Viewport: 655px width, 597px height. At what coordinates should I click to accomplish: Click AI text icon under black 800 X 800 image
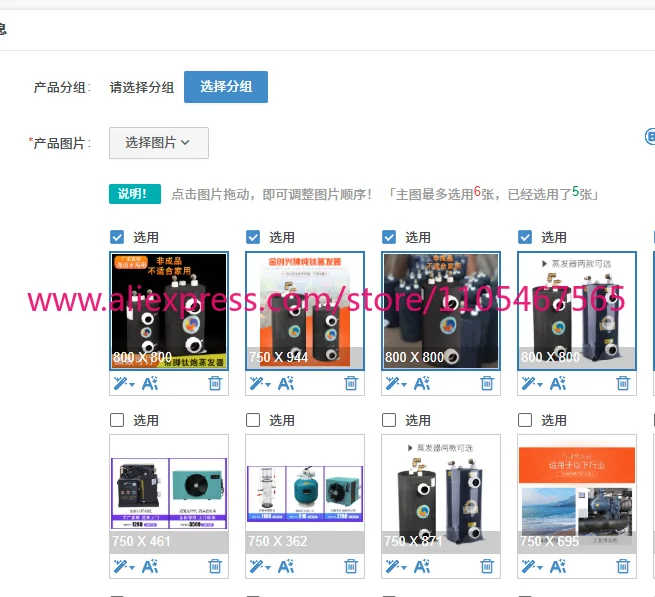[150, 383]
